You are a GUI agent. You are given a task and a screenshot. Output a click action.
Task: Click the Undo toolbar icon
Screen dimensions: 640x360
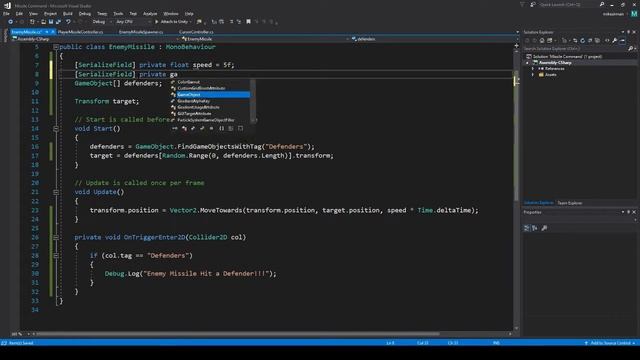coord(68,22)
